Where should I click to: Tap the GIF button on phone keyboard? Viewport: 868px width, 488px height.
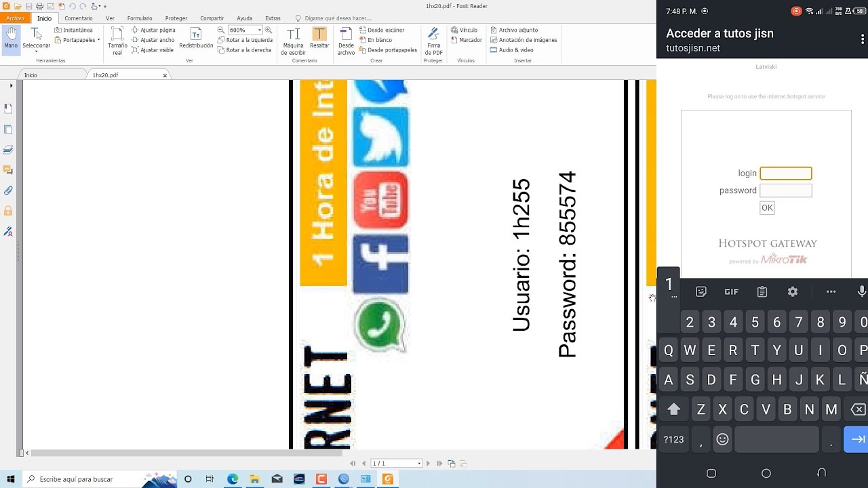click(731, 291)
